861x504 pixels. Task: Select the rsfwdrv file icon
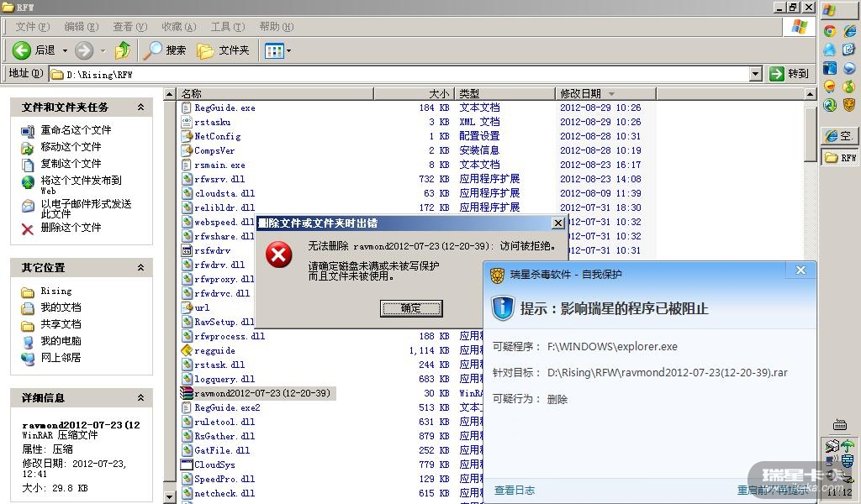click(x=187, y=250)
